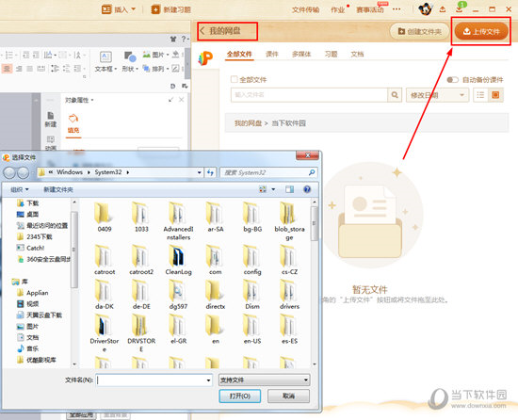The width and height of the screenshot is (518, 420).
Task: Switch to 课件 tab
Action: (272, 55)
